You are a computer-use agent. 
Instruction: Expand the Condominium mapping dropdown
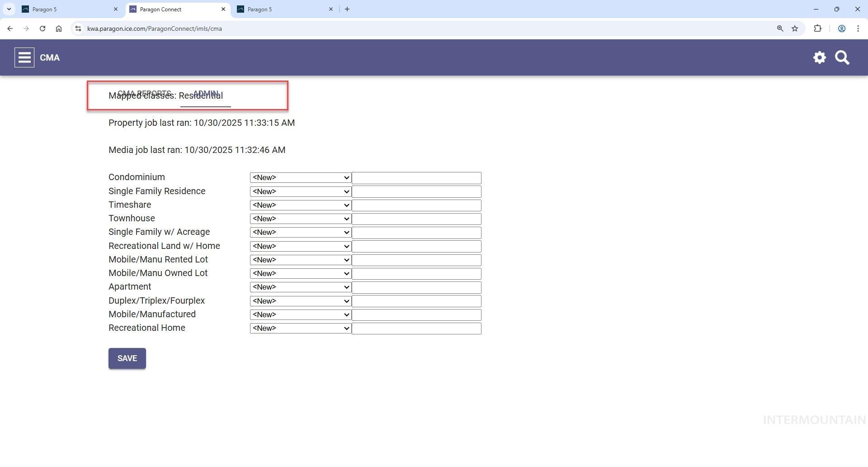pos(301,178)
